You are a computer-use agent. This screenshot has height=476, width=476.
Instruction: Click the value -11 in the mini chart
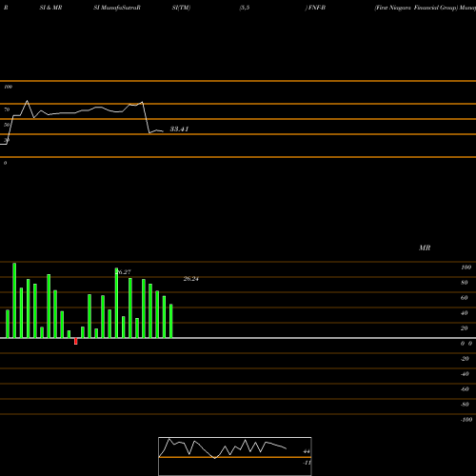307,463
